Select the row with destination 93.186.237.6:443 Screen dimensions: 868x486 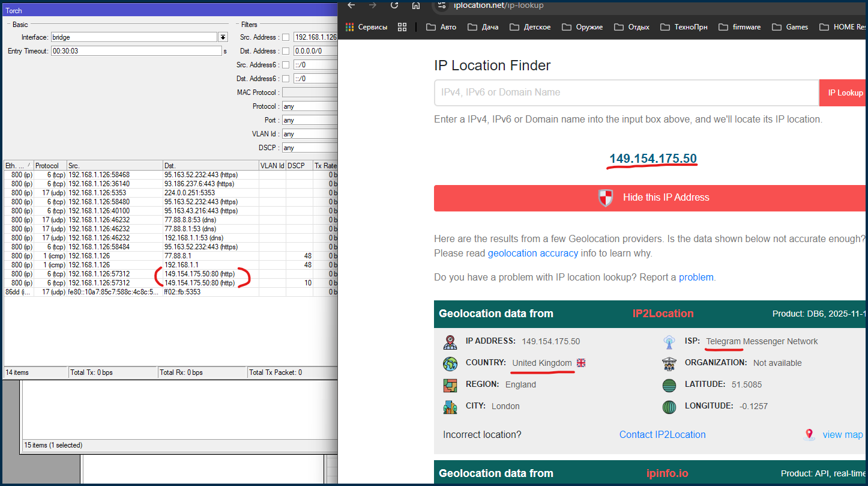coord(171,184)
